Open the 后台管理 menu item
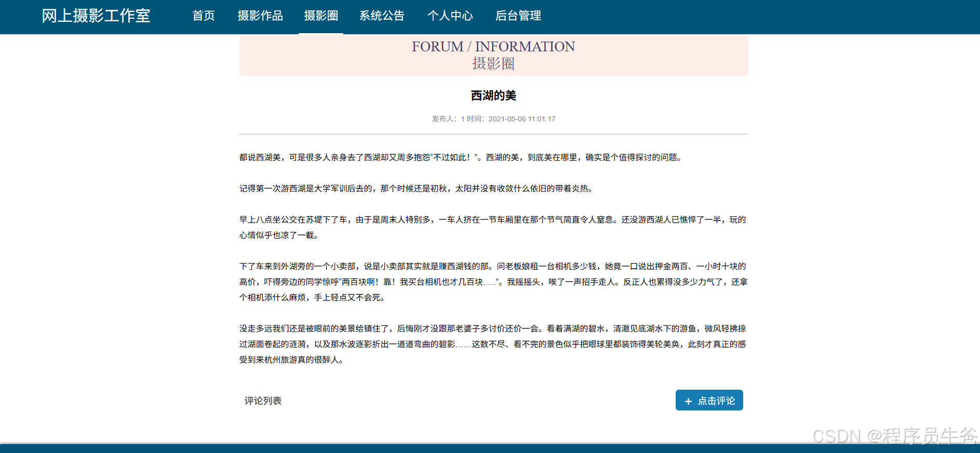 point(518,16)
